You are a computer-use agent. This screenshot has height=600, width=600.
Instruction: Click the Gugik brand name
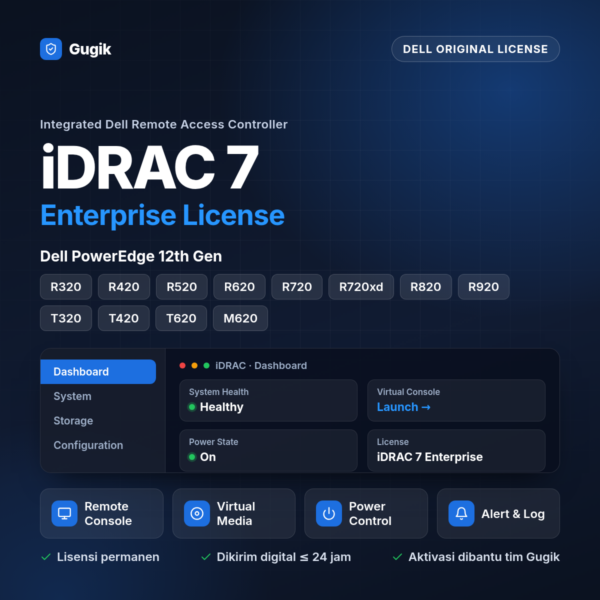point(90,49)
